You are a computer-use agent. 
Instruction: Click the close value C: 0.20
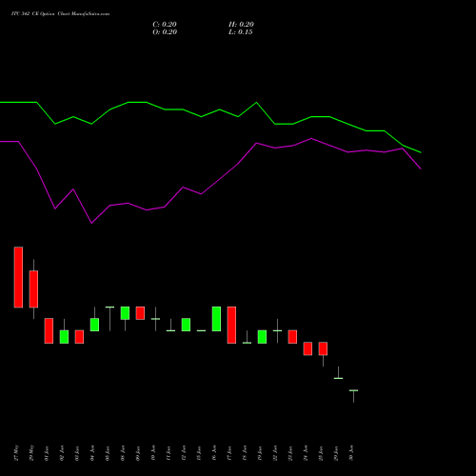coord(165,25)
